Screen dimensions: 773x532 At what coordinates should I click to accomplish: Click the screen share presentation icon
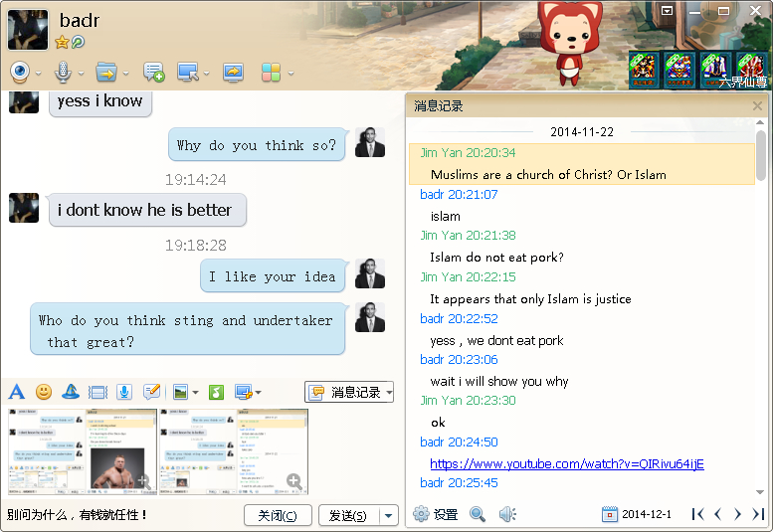point(233,73)
